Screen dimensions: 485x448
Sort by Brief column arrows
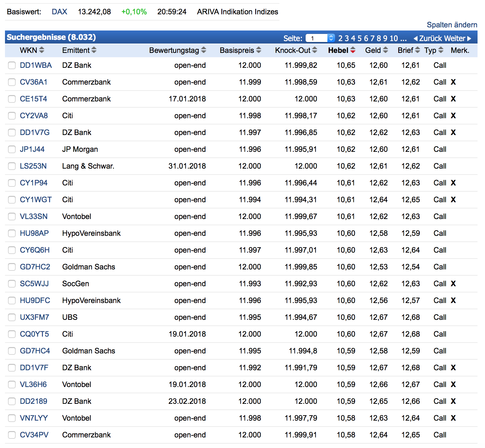pyautogui.click(x=418, y=50)
